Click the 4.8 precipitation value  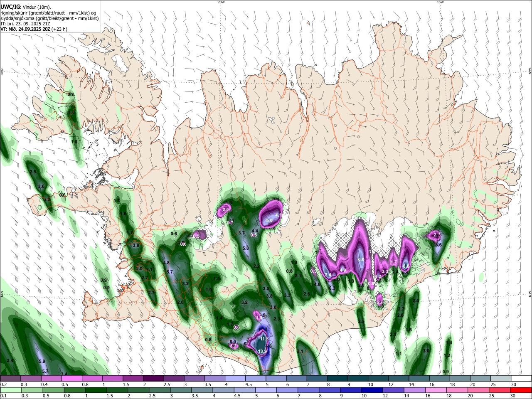[166, 263]
